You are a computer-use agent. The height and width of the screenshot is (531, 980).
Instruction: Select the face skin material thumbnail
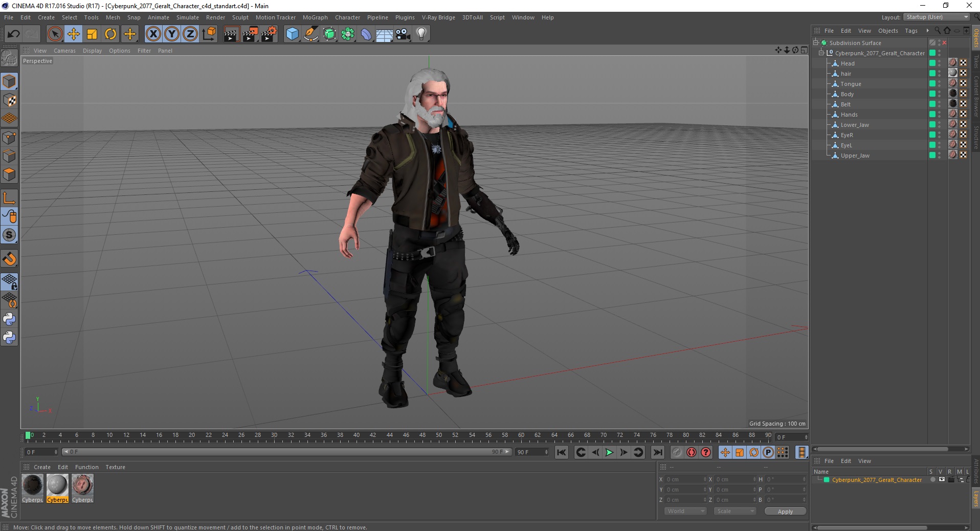82,489
